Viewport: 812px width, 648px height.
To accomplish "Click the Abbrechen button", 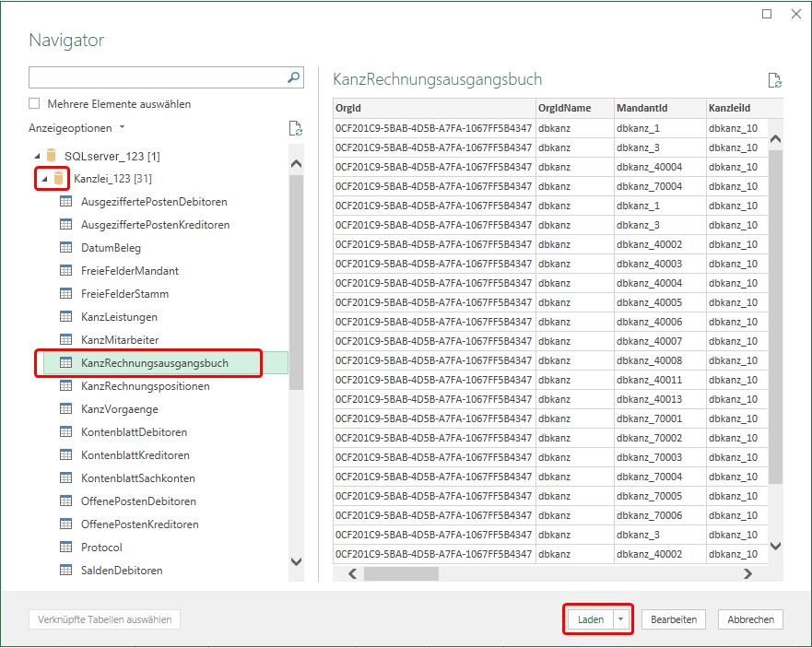I will click(x=750, y=619).
